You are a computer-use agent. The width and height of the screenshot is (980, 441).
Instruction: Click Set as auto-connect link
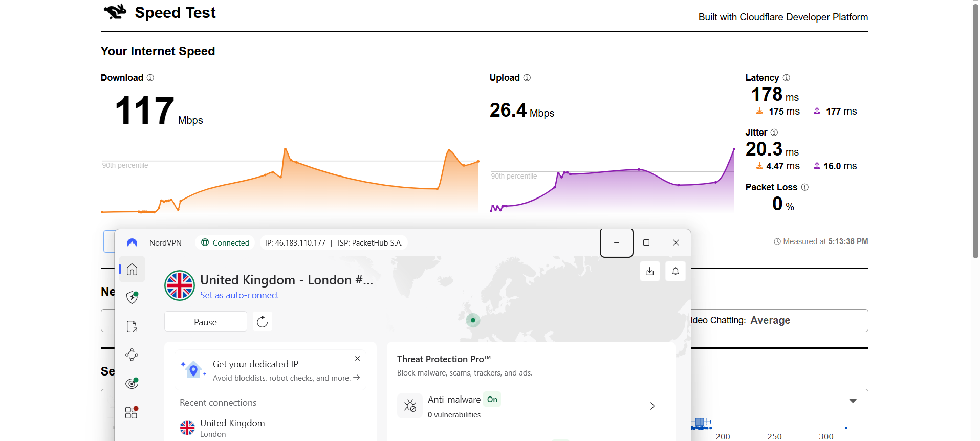click(239, 295)
